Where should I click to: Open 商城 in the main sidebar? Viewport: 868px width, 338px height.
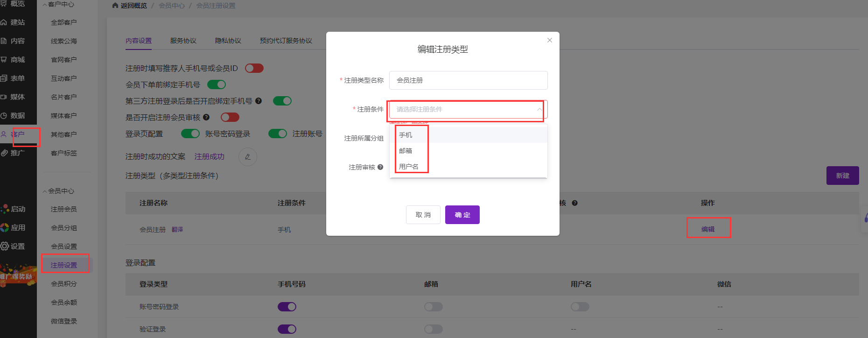click(13, 60)
